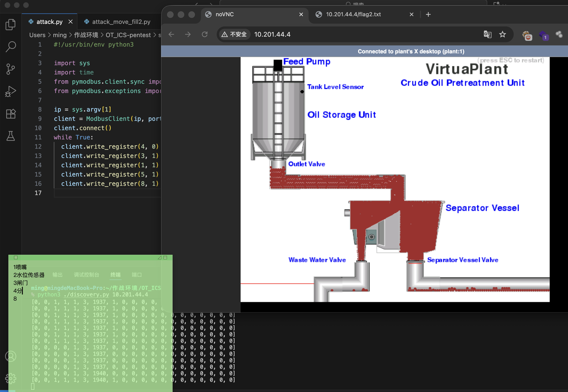Viewport: 568px width, 392px height.
Task: Click the Connected to plant's X desktop banner
Action: click(x=411, y=51)
